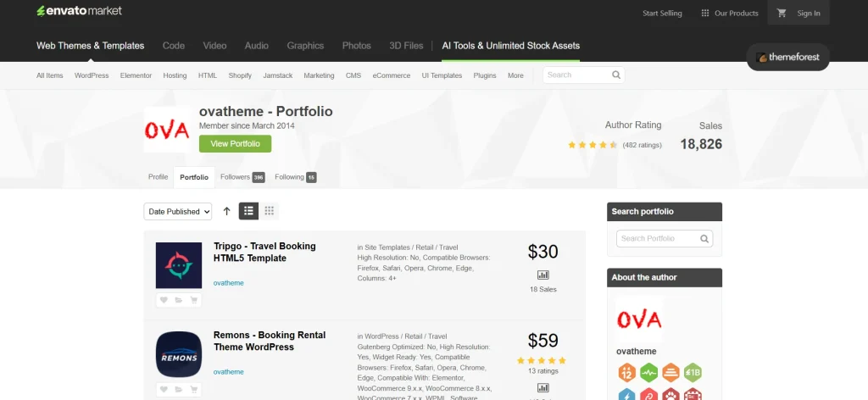
Task: Expand the More category menu
Action: [x=515, y=75]
